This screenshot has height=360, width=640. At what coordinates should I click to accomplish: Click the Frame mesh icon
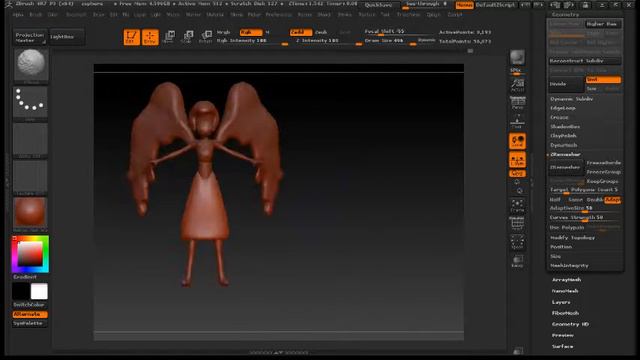(517, 206)
